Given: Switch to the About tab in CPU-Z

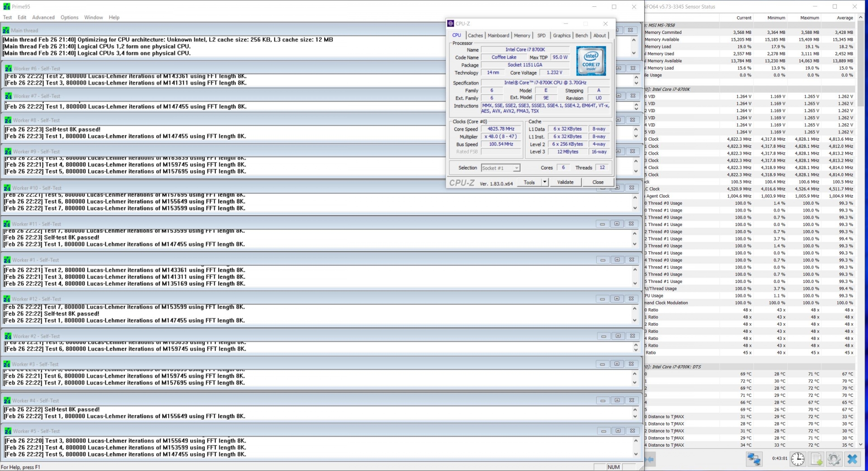Looking at the screenshot, I should pyautogui.click(x=599, y=35).
